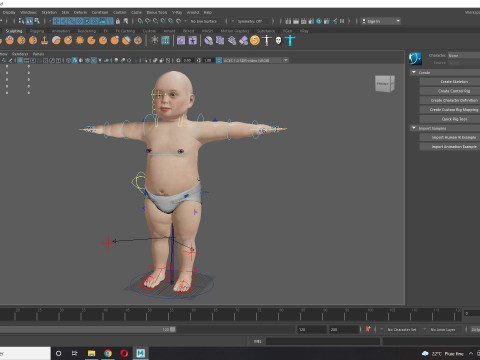Click Make live magnet icon

[179, 21]
